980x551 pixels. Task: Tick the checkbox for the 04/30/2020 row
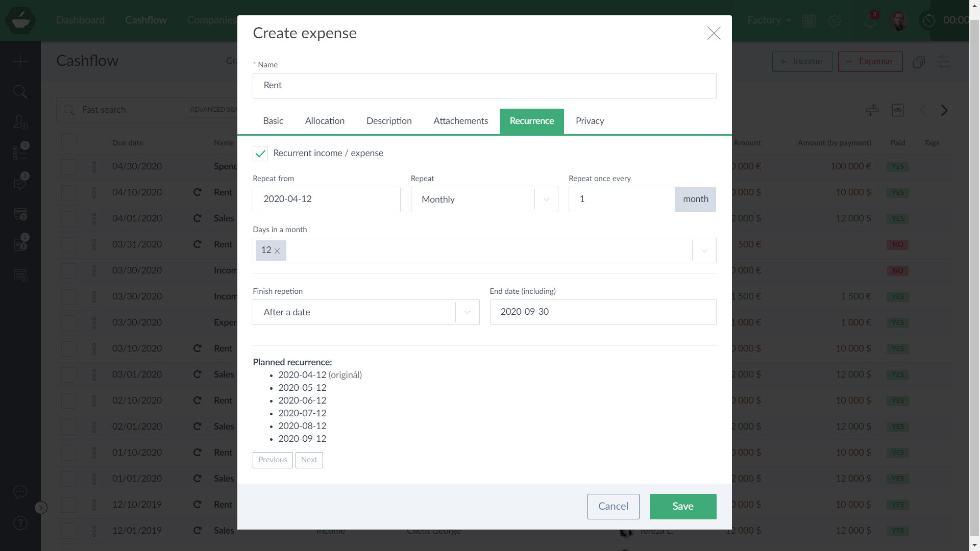(x=69, y=167)
